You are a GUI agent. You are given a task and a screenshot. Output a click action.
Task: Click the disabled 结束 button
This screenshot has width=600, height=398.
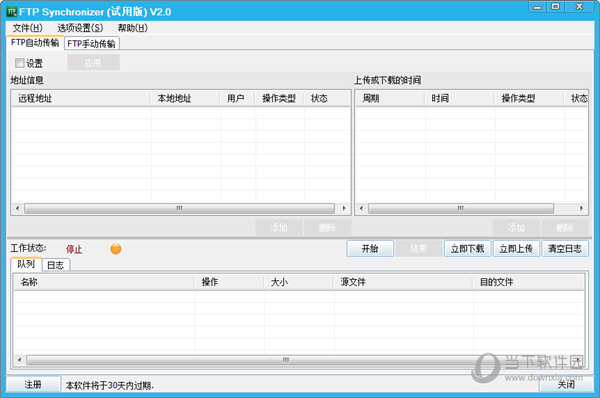(x=418, y=249)
